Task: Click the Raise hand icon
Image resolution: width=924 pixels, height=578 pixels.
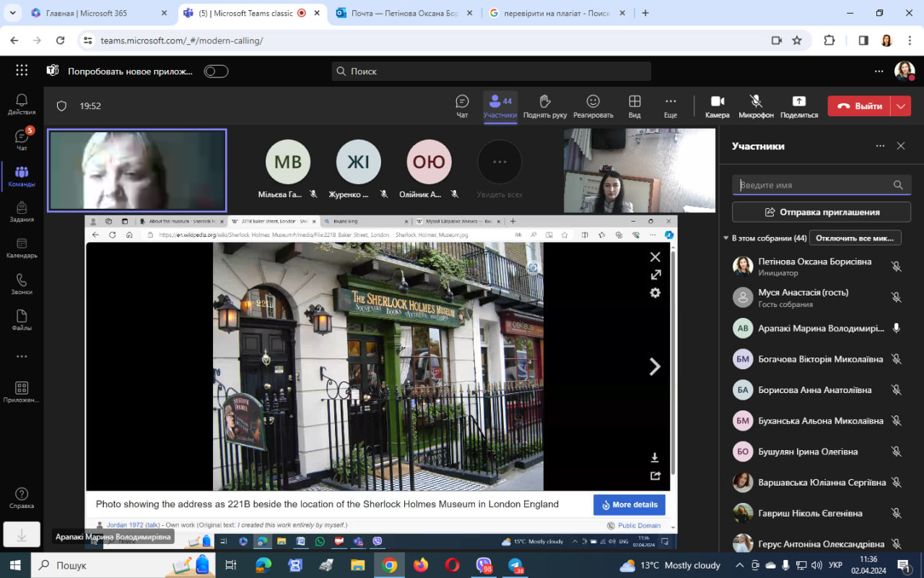Action: tap(545, 105)
